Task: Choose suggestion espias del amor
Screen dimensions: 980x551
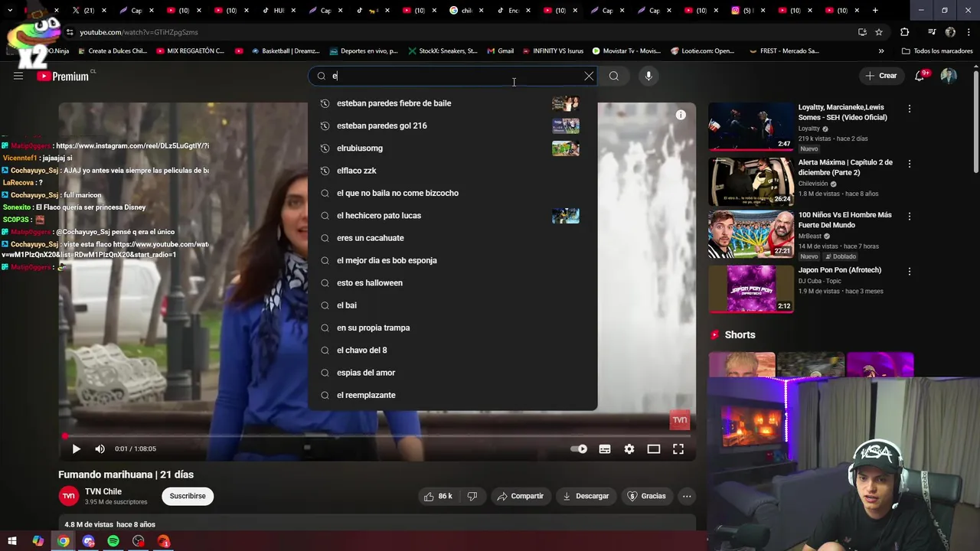Action: tap(452, 373)
